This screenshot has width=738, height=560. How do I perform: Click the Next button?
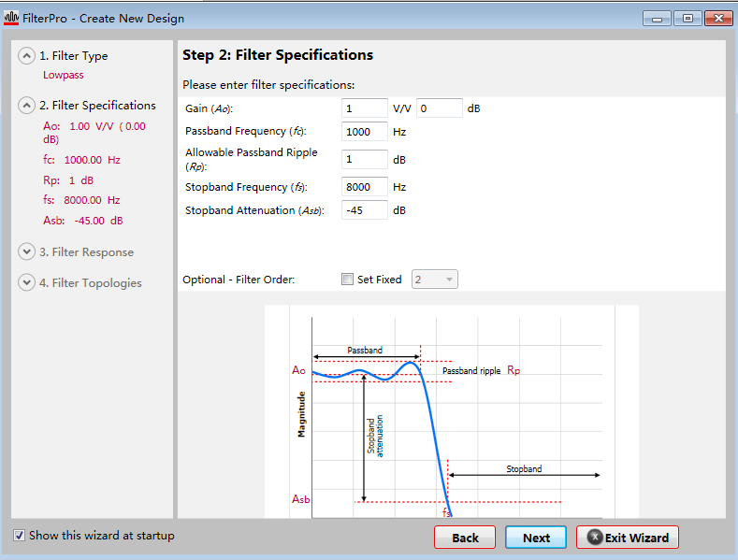tap(536, 538)
